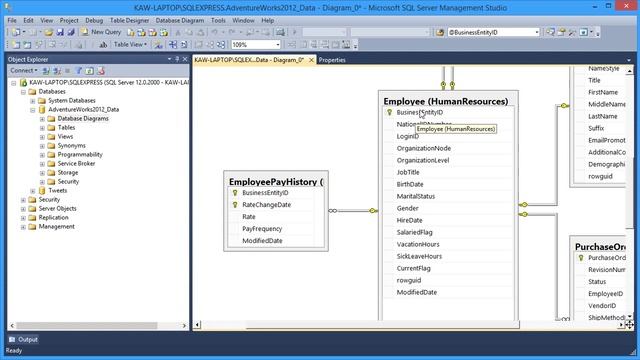Switch to the Properties tab

332,60
